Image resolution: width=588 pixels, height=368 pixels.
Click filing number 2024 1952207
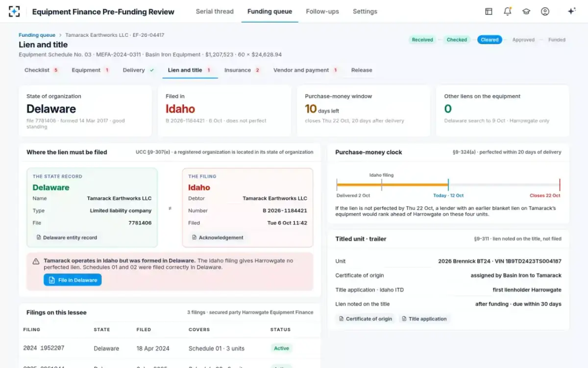(x=44, y=348)
